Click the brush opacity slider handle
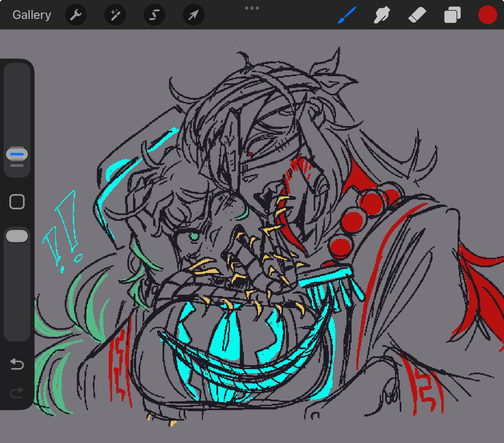Image resolution: width=504 pixels, height=443 pixels. (x=17, y=236)
